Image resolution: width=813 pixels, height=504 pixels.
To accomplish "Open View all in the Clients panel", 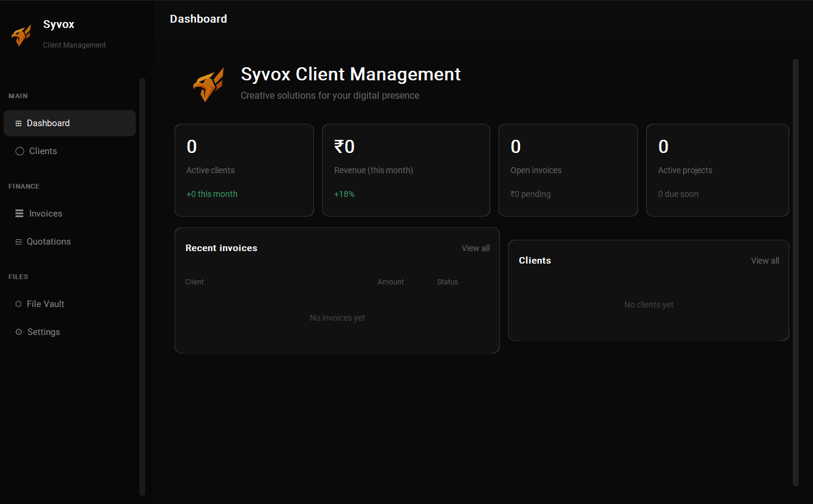I will (x=764, y=261).
